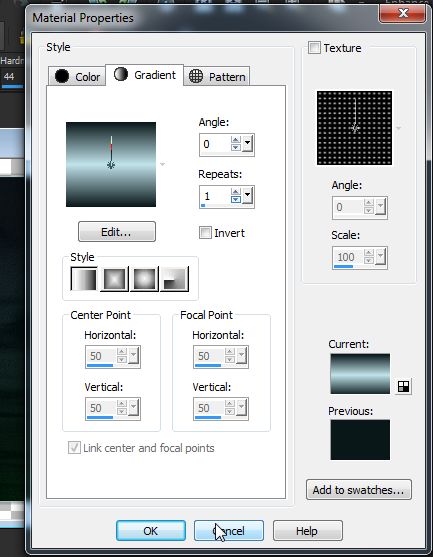Decrease the Repeats value with down arrow
This screenshot has height=557, width=433.
click(x=236, y=200)
